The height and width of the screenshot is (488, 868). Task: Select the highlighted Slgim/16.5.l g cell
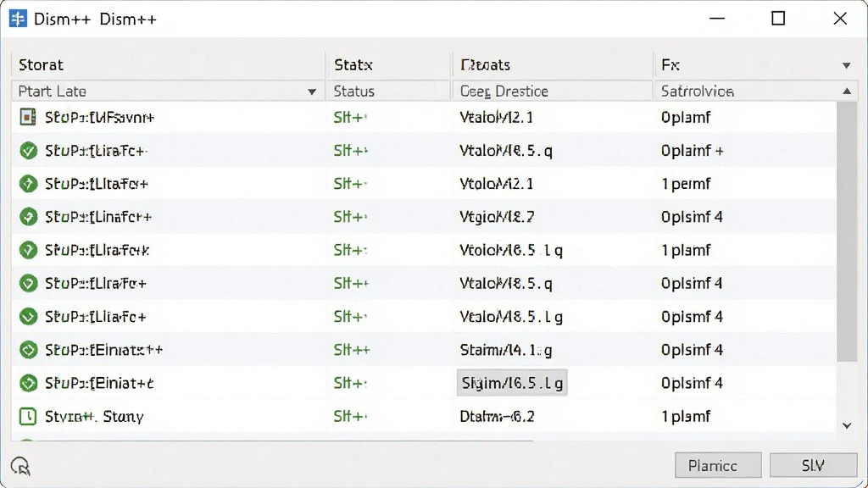tap(512, 383)
